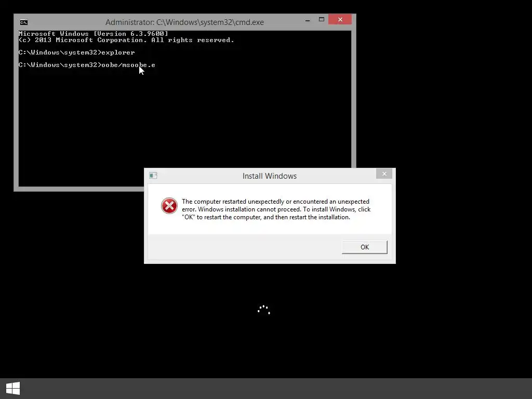Click the cmd.exe window title text
This screenshot has height=399, width=532.
click(x=184, y=22)
